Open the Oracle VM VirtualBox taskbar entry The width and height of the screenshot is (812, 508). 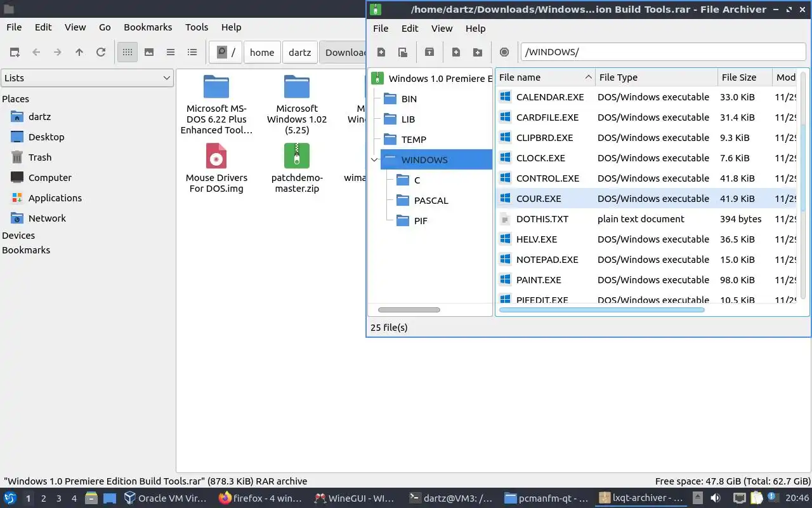166,498
